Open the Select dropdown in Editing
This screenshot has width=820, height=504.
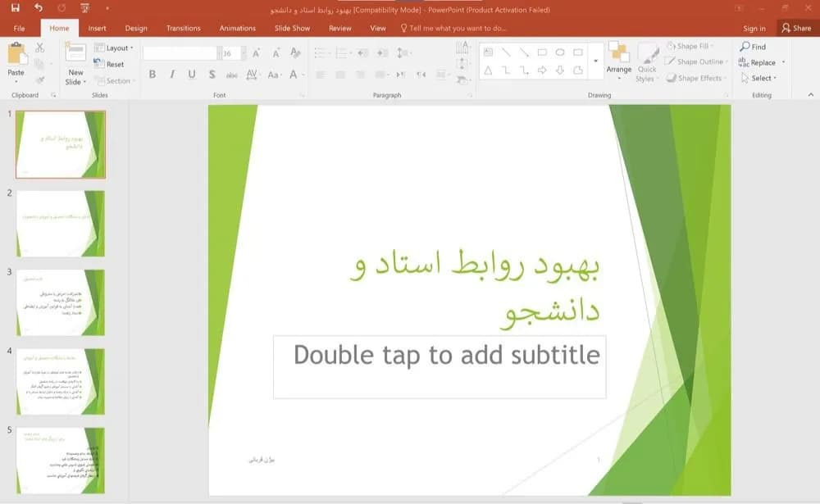click(x=758, y=78)
